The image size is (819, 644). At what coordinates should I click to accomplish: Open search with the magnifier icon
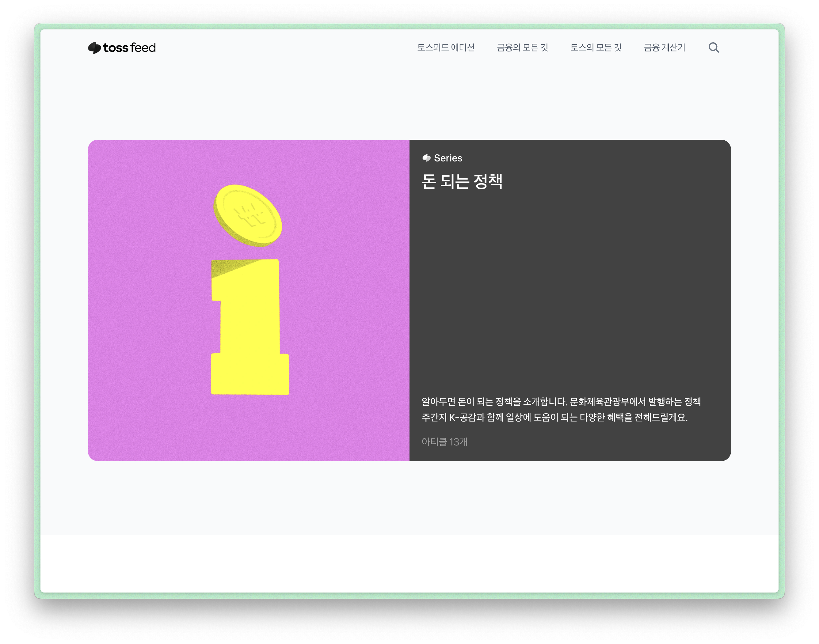pyautogui.click(x=713, y=48)
